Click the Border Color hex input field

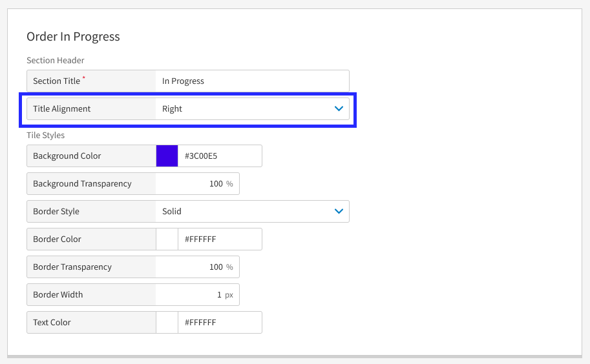219,239
